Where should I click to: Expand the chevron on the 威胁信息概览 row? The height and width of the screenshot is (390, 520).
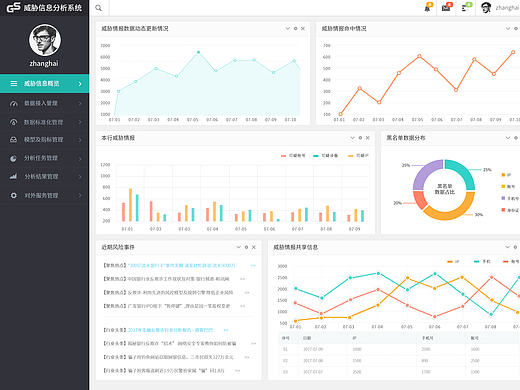[80, 84]
